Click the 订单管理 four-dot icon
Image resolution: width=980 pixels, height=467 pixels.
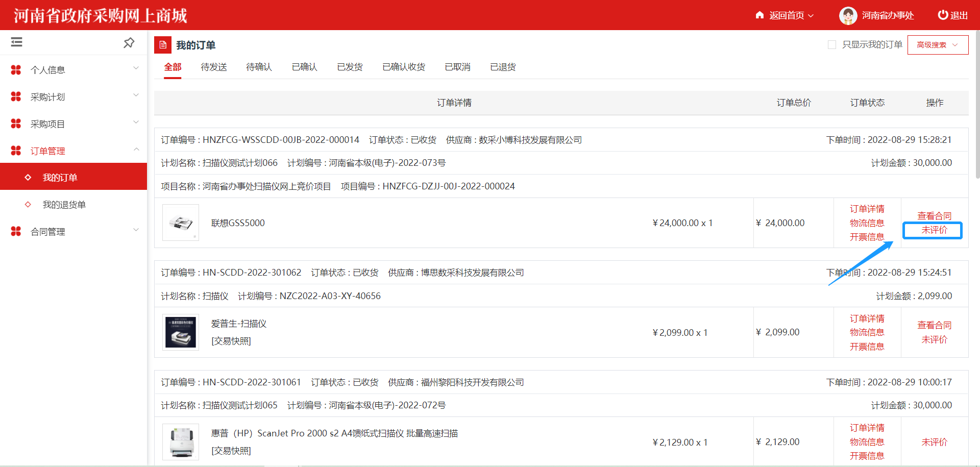point(16,151)
